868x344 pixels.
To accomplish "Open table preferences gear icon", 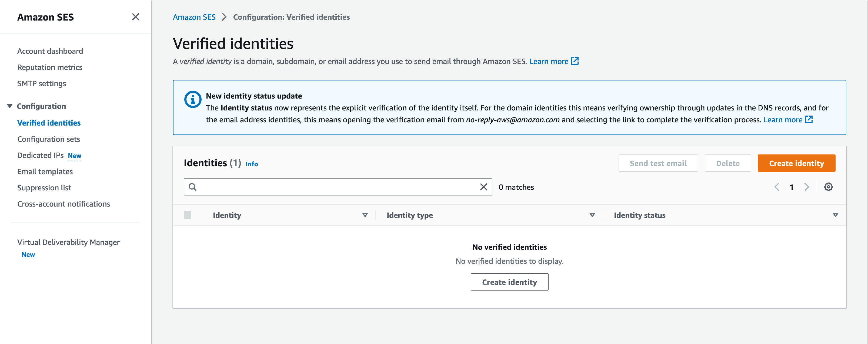I will (828, 187).
